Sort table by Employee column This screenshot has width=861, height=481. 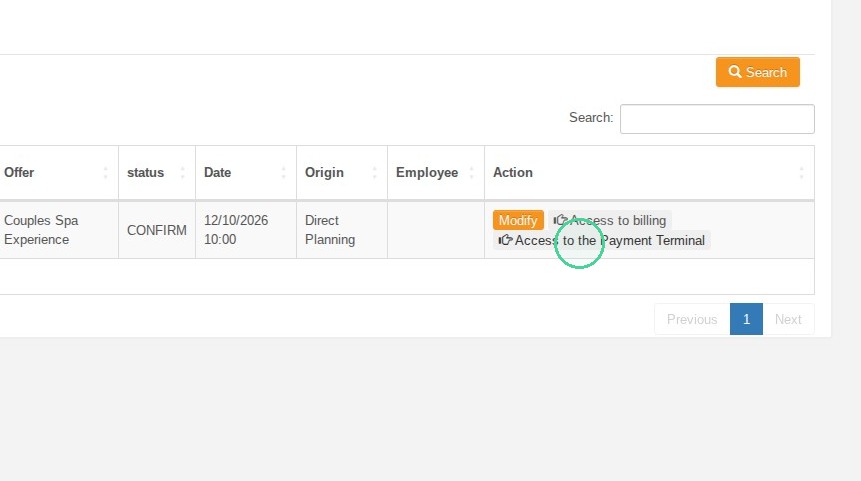pos(435,172)
